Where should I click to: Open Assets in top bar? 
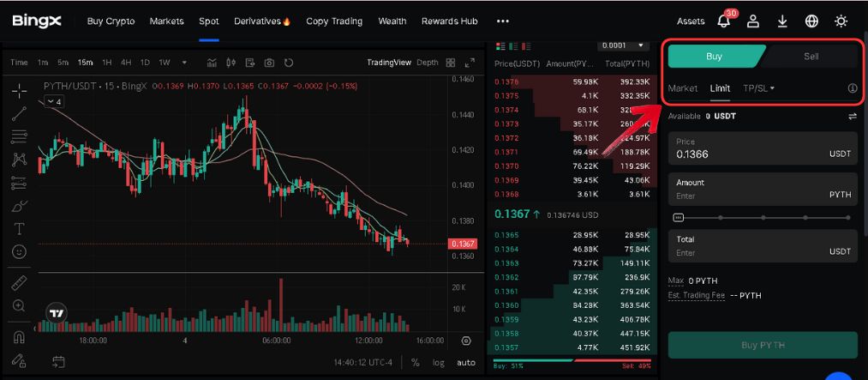click(691, 21)
